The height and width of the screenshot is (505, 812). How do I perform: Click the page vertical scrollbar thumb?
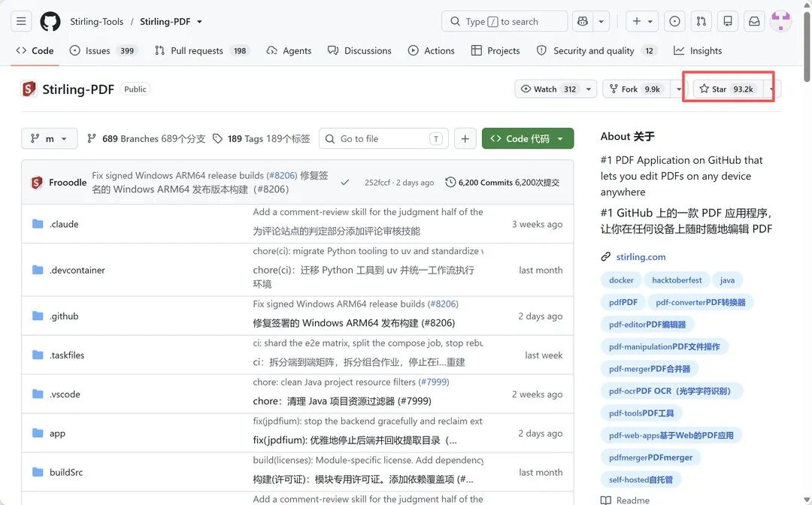(x=806, y=47)
